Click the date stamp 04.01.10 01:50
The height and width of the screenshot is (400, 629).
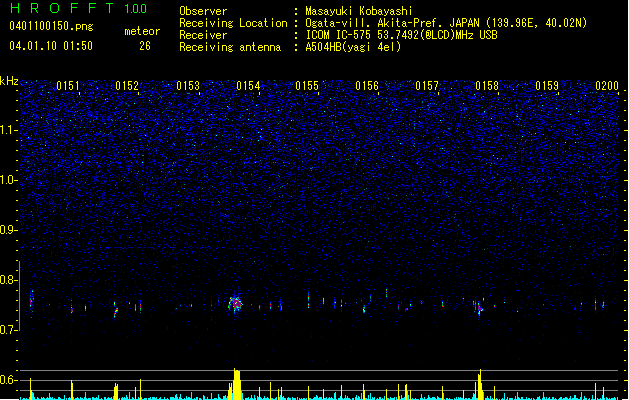tap(51, 46)
